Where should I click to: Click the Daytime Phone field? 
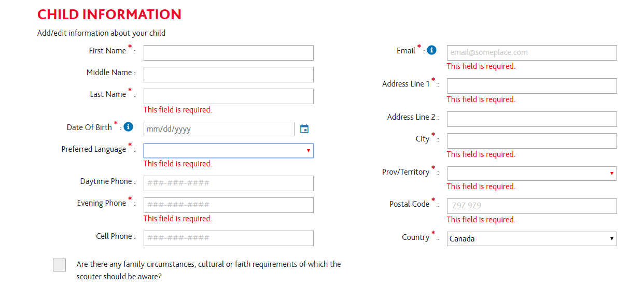point(229,183)
